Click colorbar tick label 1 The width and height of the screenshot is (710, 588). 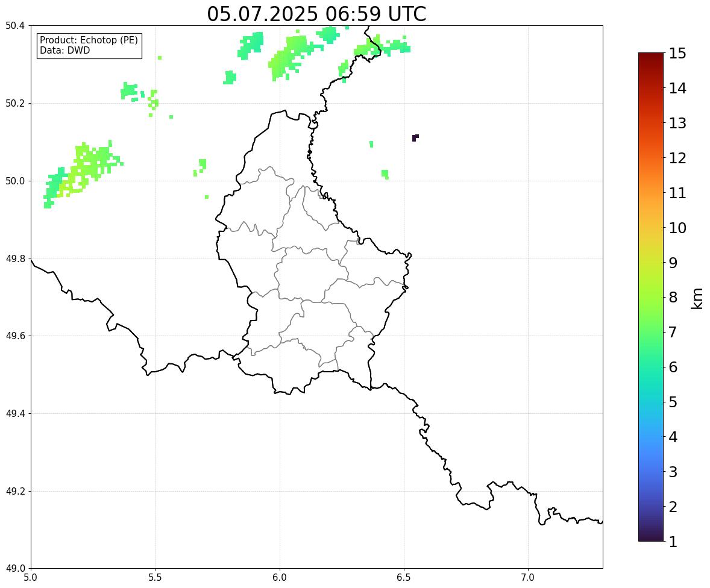tap(673, 542)
